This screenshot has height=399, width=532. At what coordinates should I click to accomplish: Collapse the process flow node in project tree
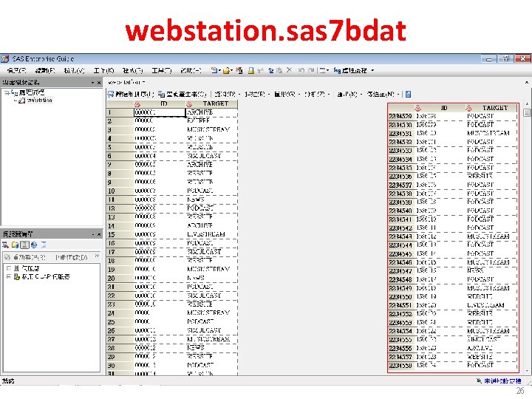point(7,92)
